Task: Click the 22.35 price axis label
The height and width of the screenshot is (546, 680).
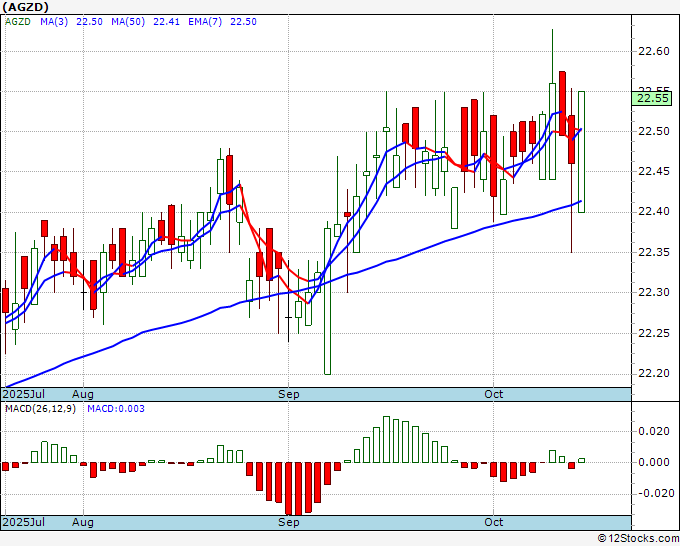Action: [x=654, y=252]
